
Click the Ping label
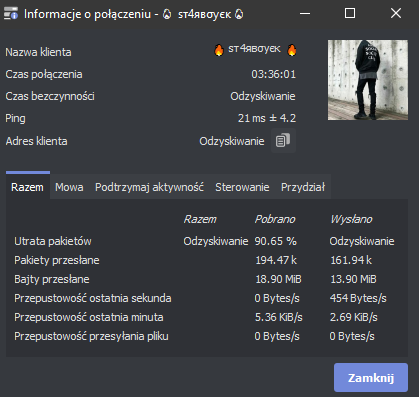[x=15, y=118]
